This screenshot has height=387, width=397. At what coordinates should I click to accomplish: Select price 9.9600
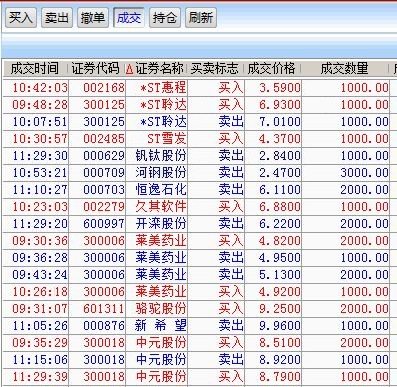(x=280, y=326)
